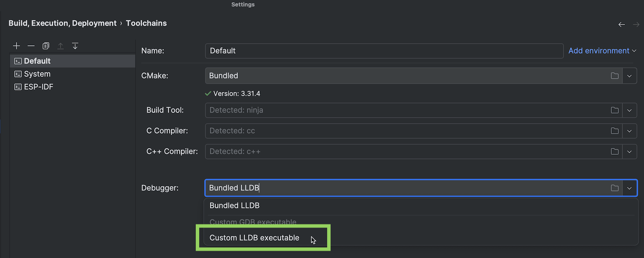Select the ESP-IDF toolchain
The image size is (644, 258).
(39, 87)
